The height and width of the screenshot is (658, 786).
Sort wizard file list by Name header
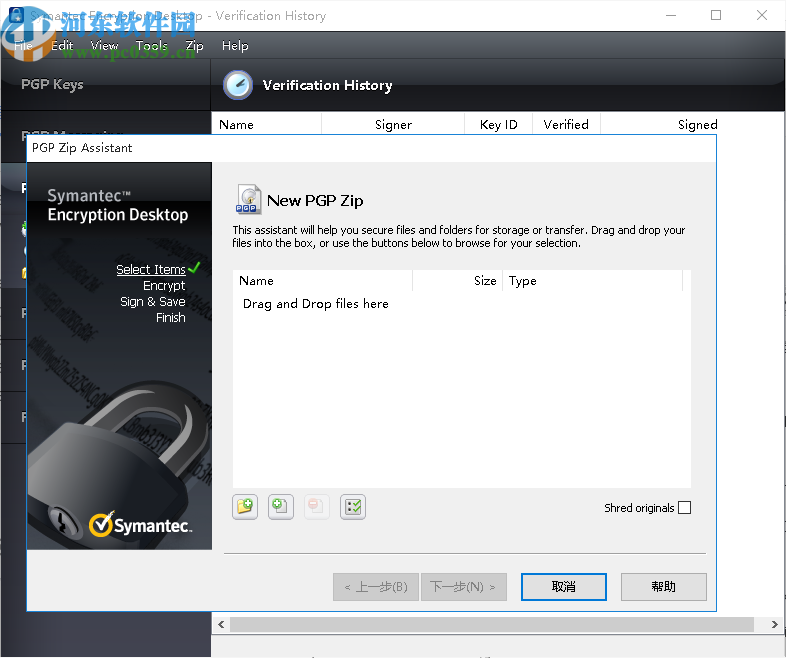[323, 281]
